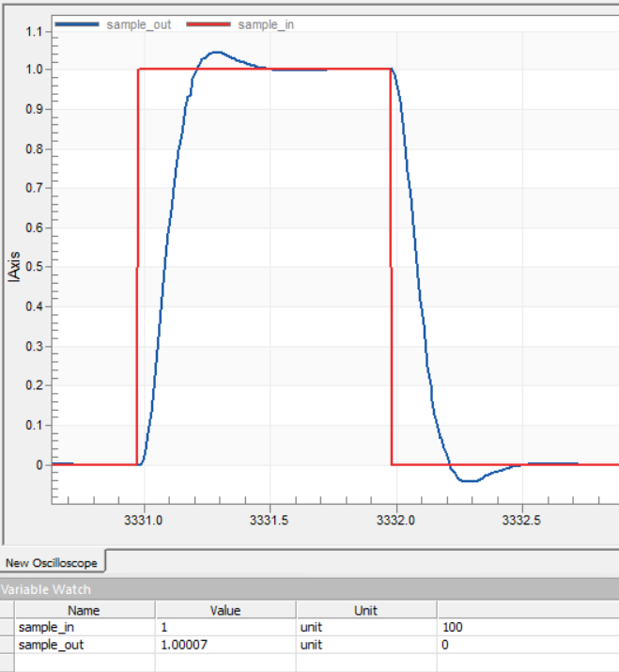This screenshot has width=619, height=672.
Task: Click the 3331.5 tick on time axis
Action: pos(270,518)
